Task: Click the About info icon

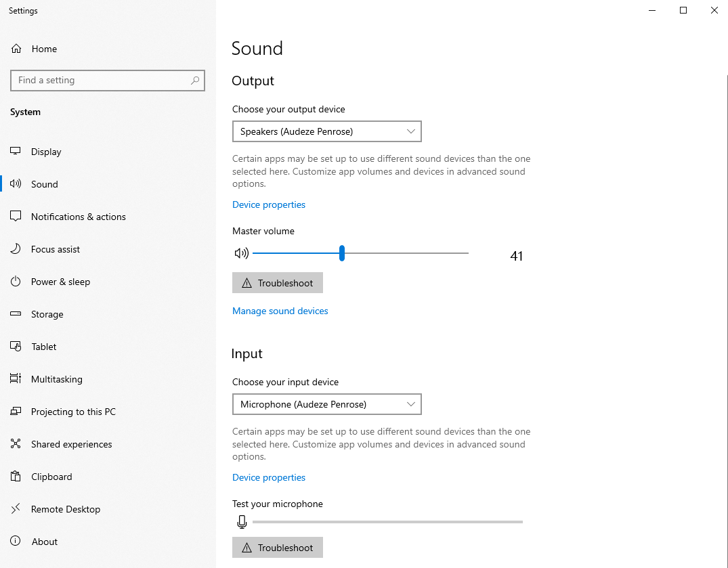Action: (16, 541)
